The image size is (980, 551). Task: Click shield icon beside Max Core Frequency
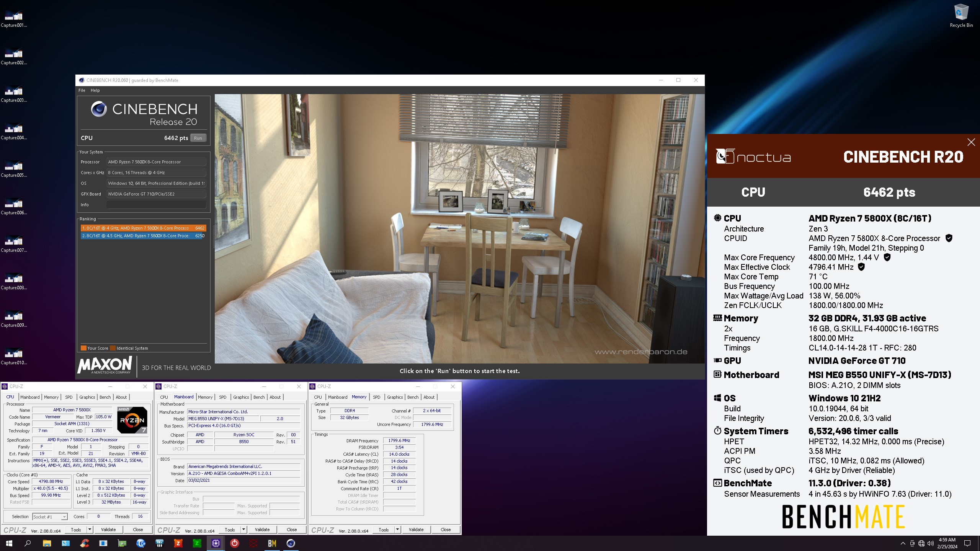pyautogui.click(x=887, y=257)
